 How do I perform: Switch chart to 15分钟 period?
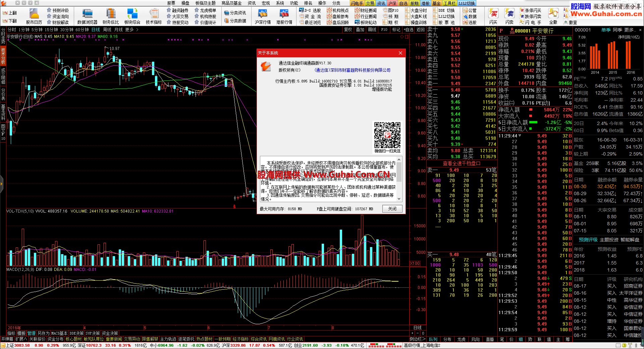pos(51,30)
